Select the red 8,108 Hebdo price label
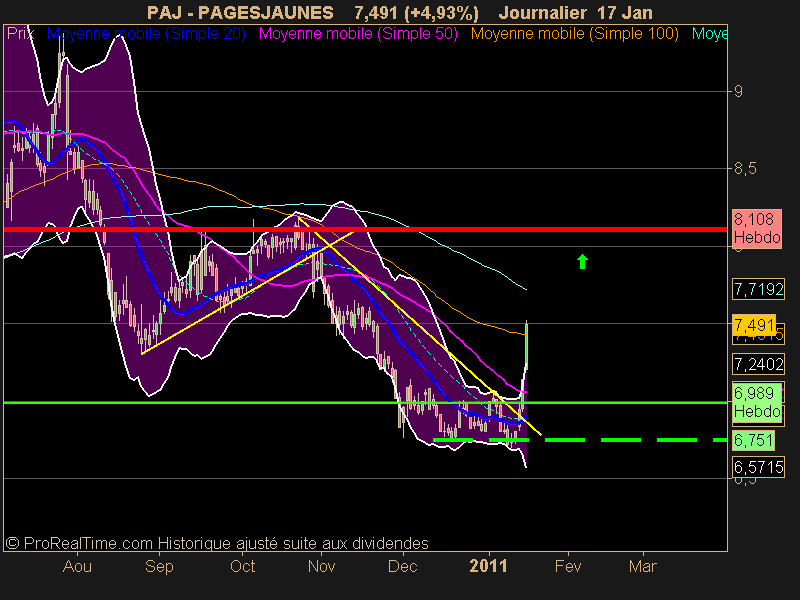The image size is (800, 600). [757, 229]
